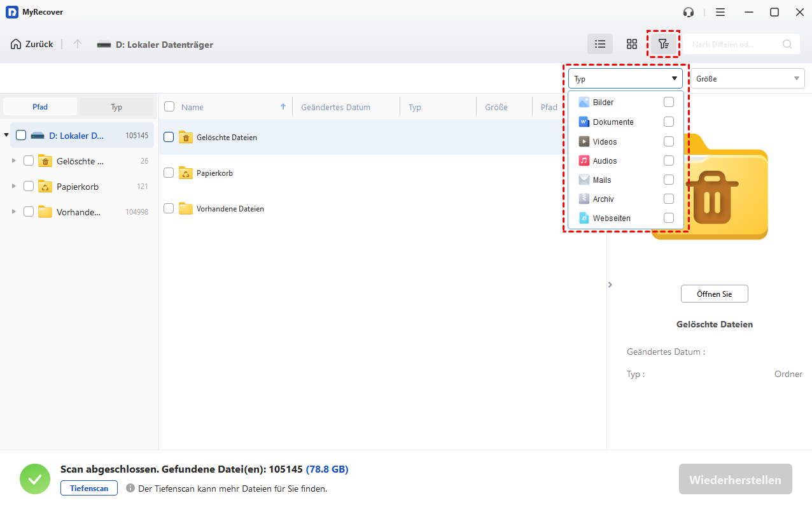Sort by the Name column header
The height and width of the screenshot is (507, 812).
[x=192, y=107]
